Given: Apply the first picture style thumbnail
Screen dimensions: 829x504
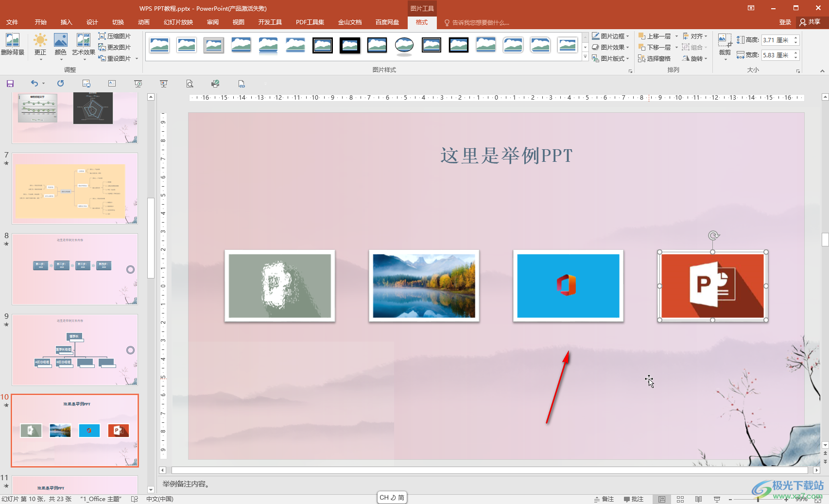Looking at the screenshot, I should [159, 45].
